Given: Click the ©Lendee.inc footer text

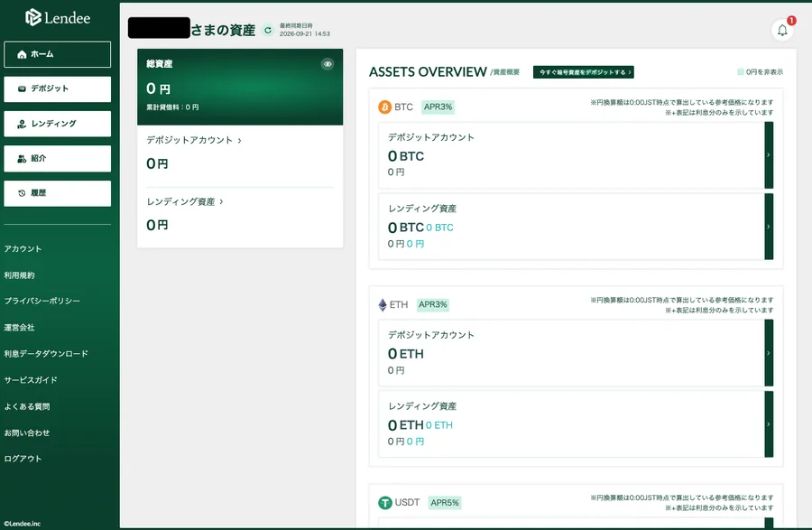Looking at the screenshot, I should pos(23,524).
